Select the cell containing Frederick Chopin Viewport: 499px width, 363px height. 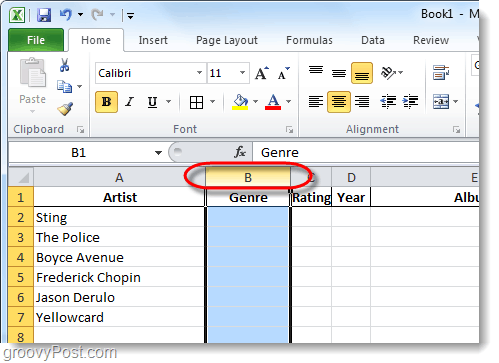tap(119, 277)
